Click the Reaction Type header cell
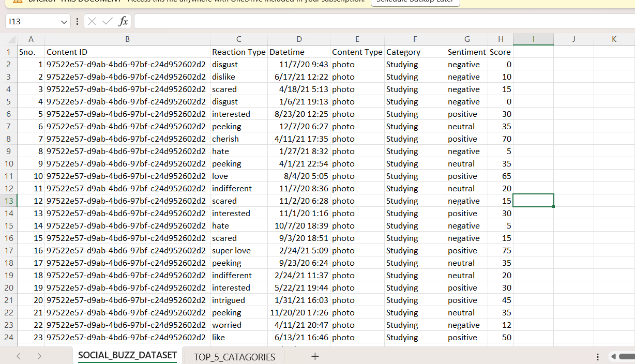635x364 pixels. pyautogui.click(x=238, y=52)
